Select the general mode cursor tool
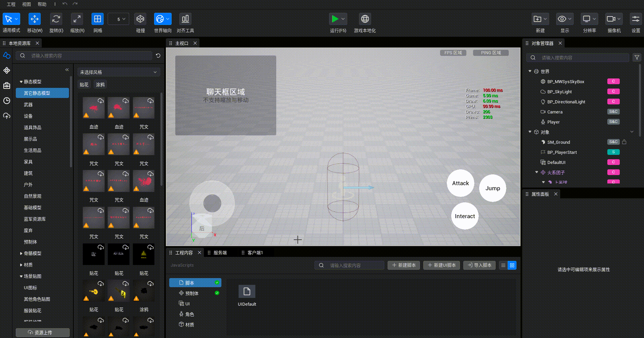This screenshot has width=644, height=338. coord(9,19)
